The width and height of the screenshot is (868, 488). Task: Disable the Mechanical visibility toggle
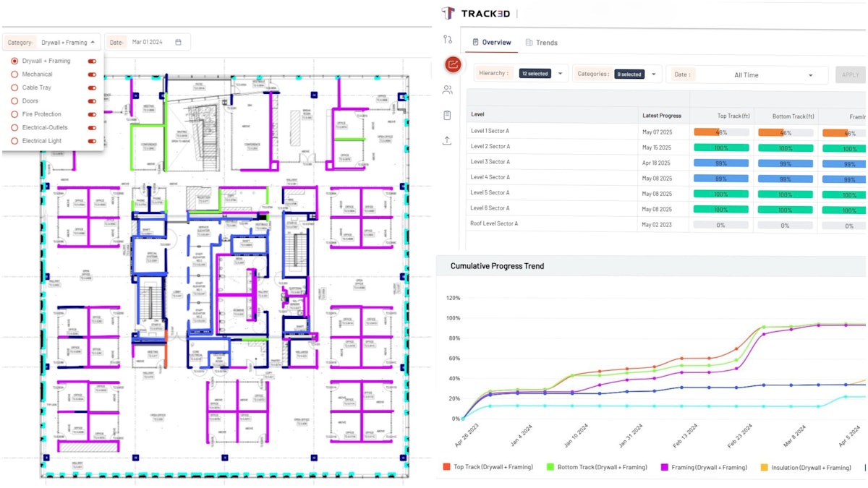(93, 74)
